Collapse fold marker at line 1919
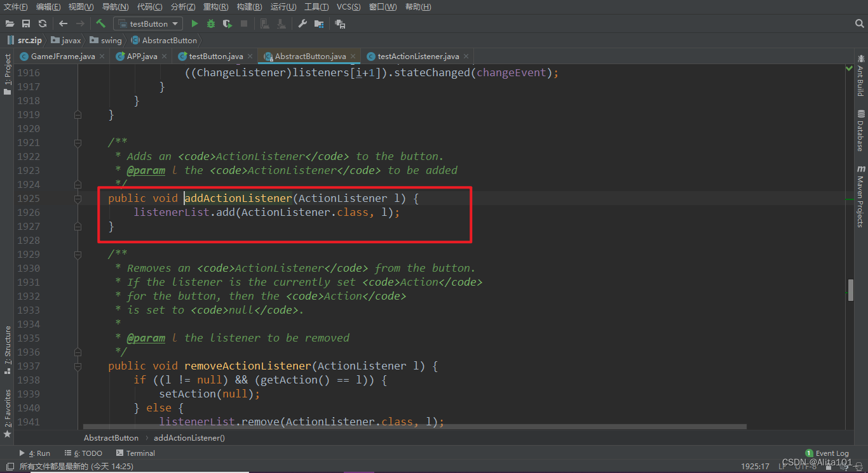This screenshot has height=473, width=868. point(78,114)
